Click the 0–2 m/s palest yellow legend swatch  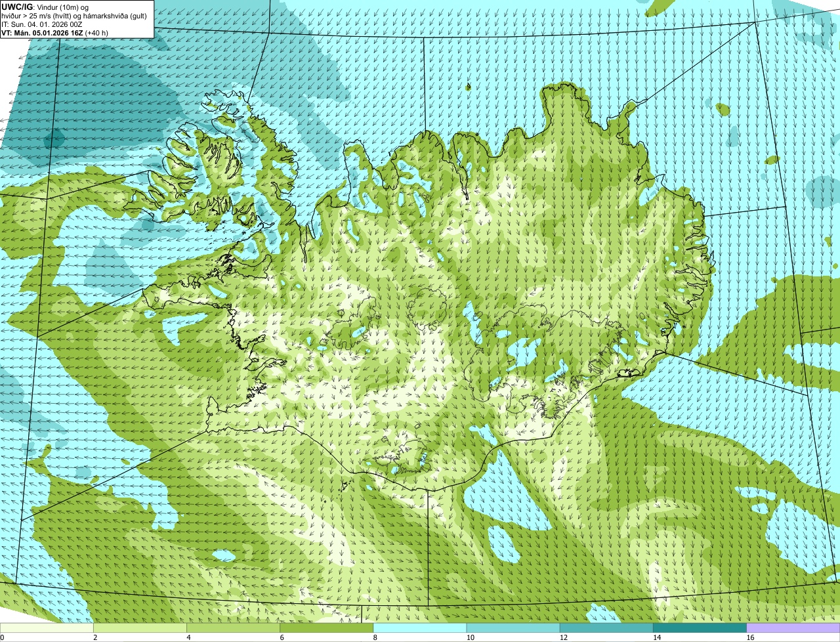pyautogui.click(x=47, y=628)
